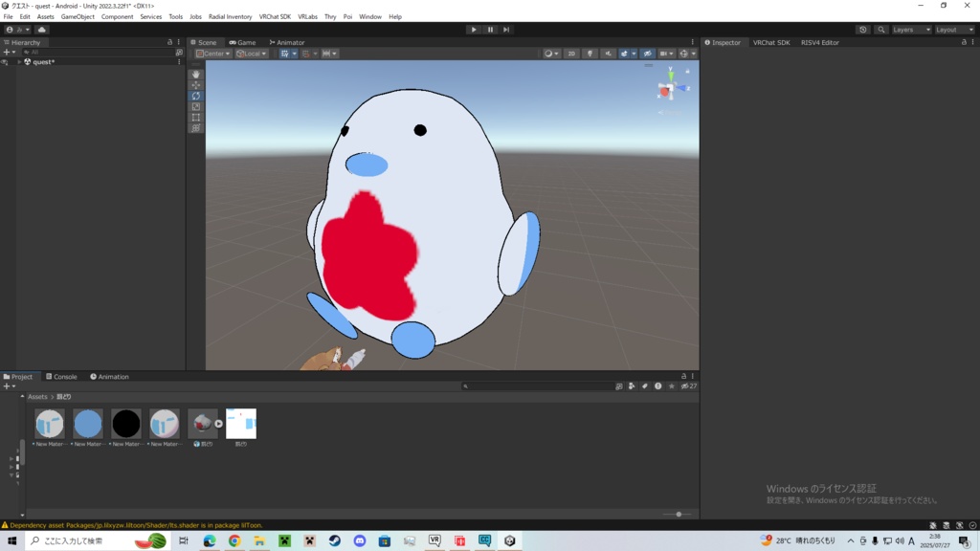Open the Layers dropdown
This screenshot has width=980, height=551.
click(x=910, y=30)
